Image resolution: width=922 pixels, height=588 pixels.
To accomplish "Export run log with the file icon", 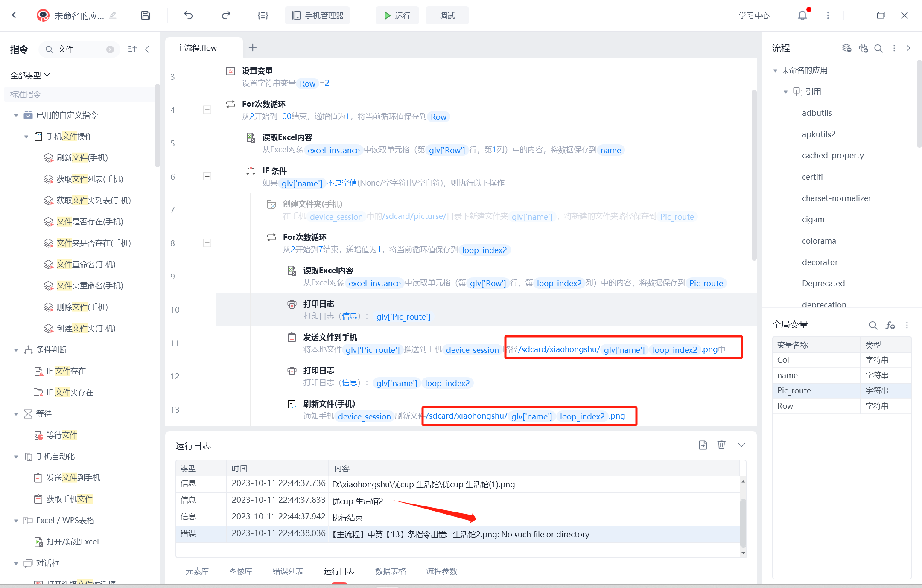I will (x=703, y=445).
